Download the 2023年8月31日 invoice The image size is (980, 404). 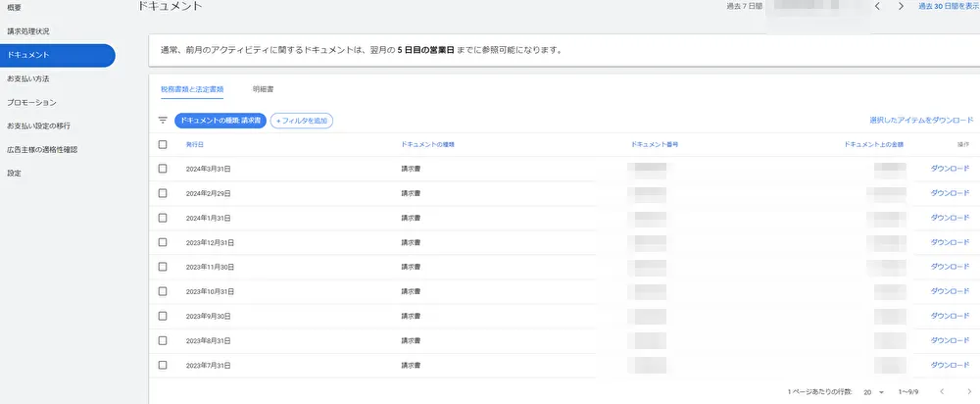coord(950,340)
